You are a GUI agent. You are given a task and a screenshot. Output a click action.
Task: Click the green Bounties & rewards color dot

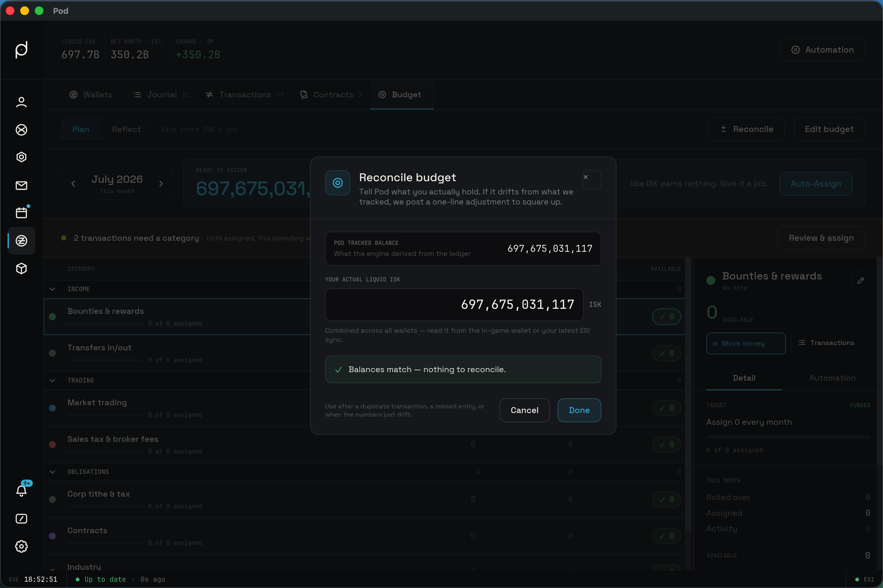point(53,317)
